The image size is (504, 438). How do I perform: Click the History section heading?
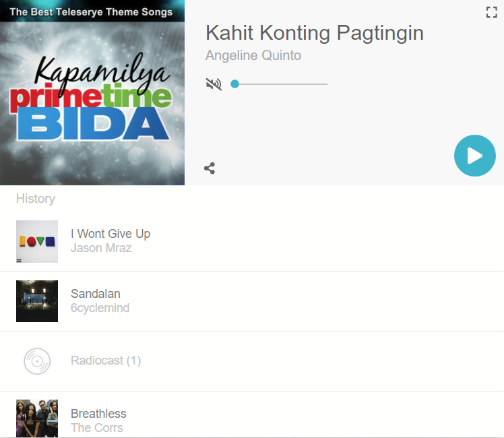pos(36,199)
